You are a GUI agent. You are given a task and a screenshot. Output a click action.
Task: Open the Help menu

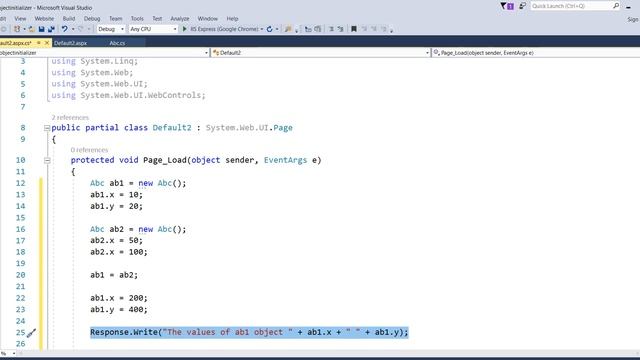pos(232,19)
